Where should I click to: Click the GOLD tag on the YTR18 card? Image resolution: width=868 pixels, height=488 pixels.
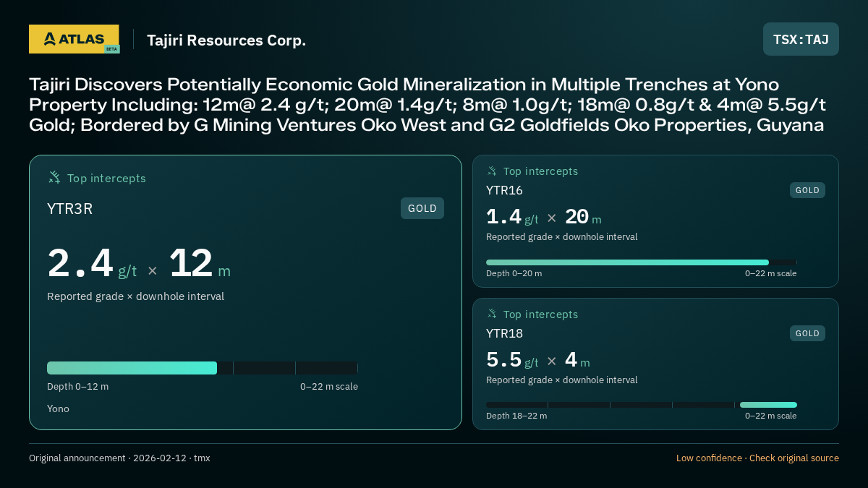coord(807,333)
